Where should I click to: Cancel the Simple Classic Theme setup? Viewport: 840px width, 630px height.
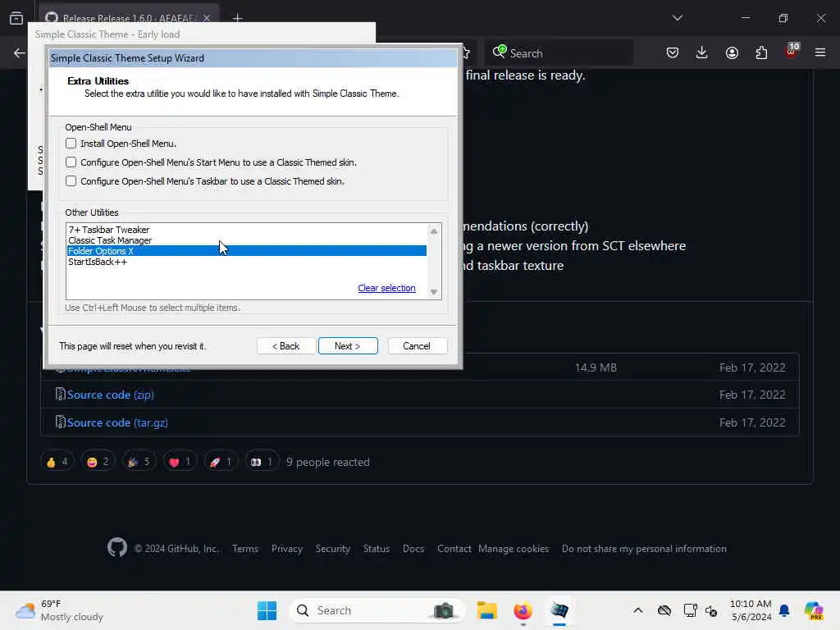(x=417, y=346)
